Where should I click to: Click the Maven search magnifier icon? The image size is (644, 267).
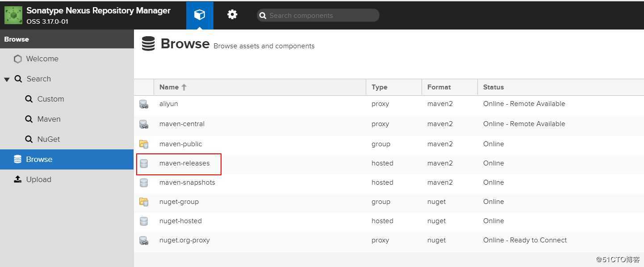(29, 119)
